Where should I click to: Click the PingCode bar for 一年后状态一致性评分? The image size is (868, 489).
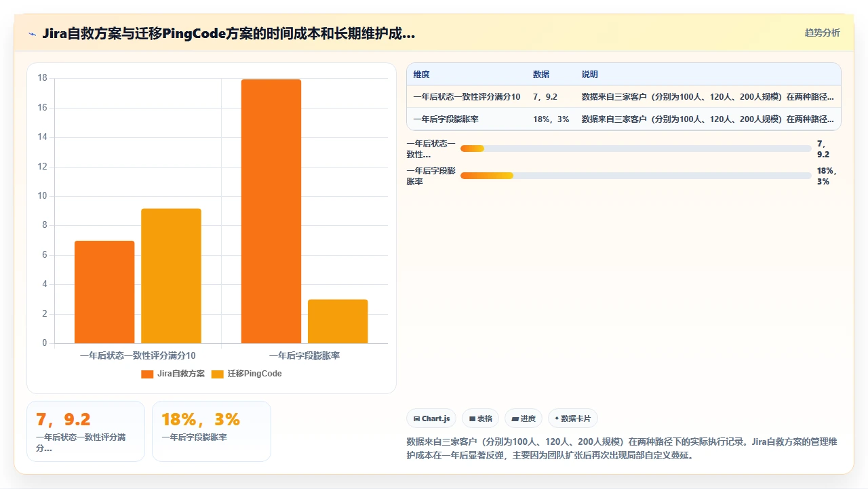[x=171, y=276]
